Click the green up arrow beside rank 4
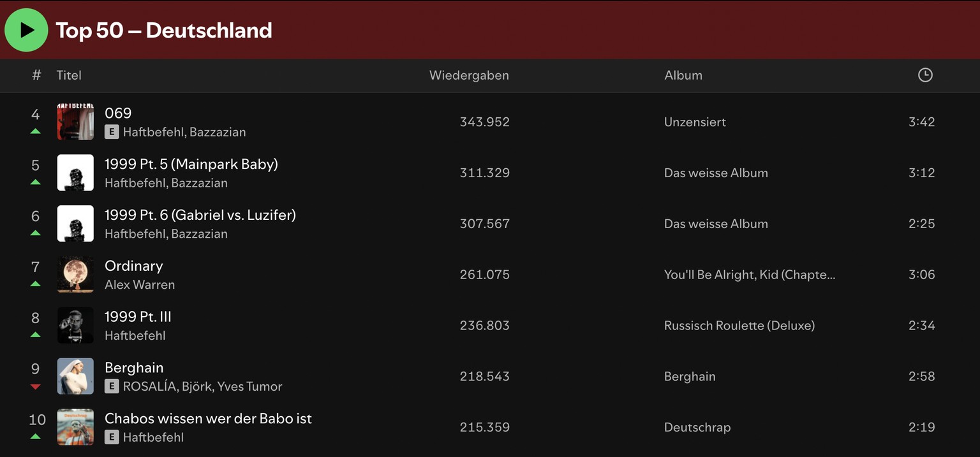Image resolution: width=980 pixels, height=457 pixels. 36,131
